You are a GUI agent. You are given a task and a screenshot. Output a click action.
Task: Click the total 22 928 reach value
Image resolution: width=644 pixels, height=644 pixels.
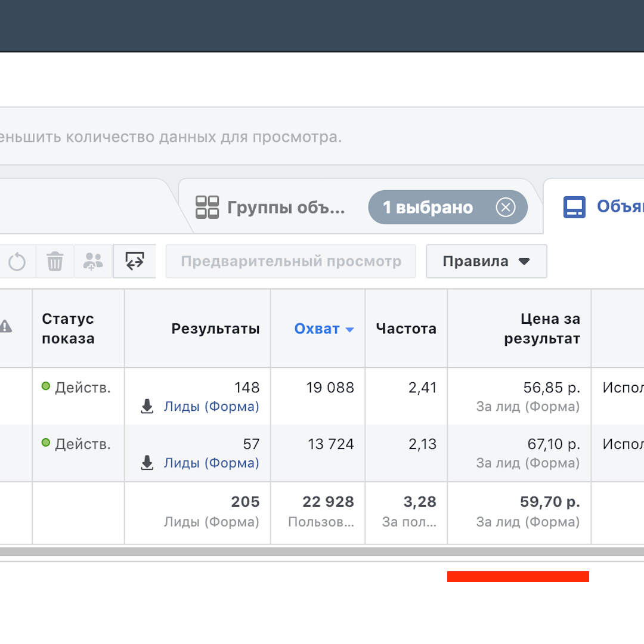(328, 501)
